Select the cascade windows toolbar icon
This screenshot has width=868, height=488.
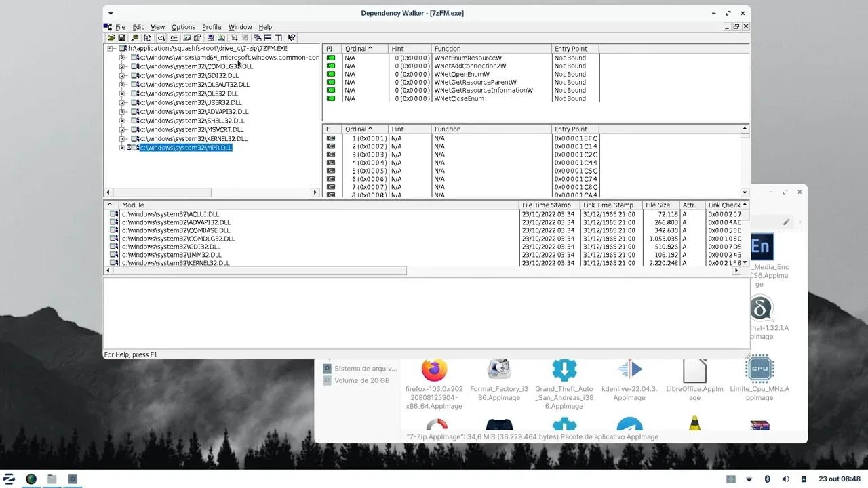coord(258,37)
